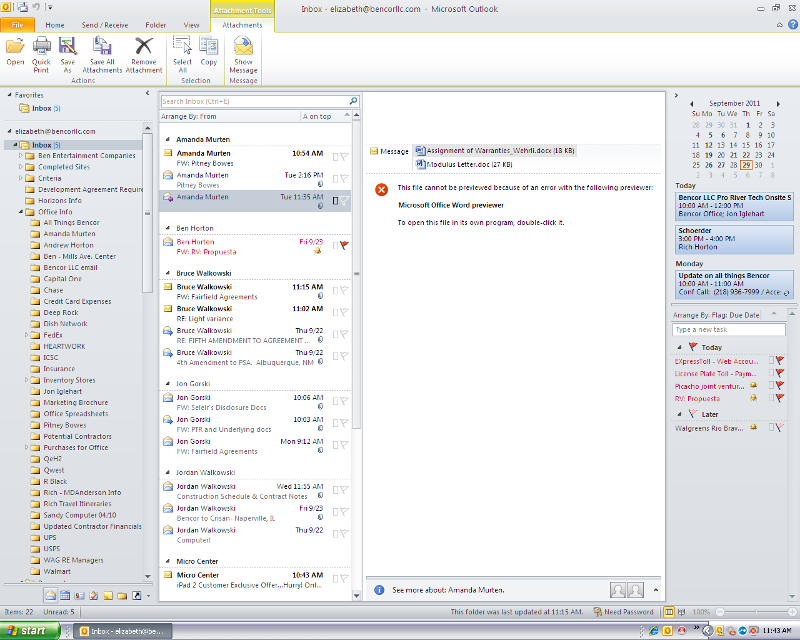The height and width of the screenshot is (640, 800).
Task: Mark ExpressToll task complete via flag
Action: (780, 361)
